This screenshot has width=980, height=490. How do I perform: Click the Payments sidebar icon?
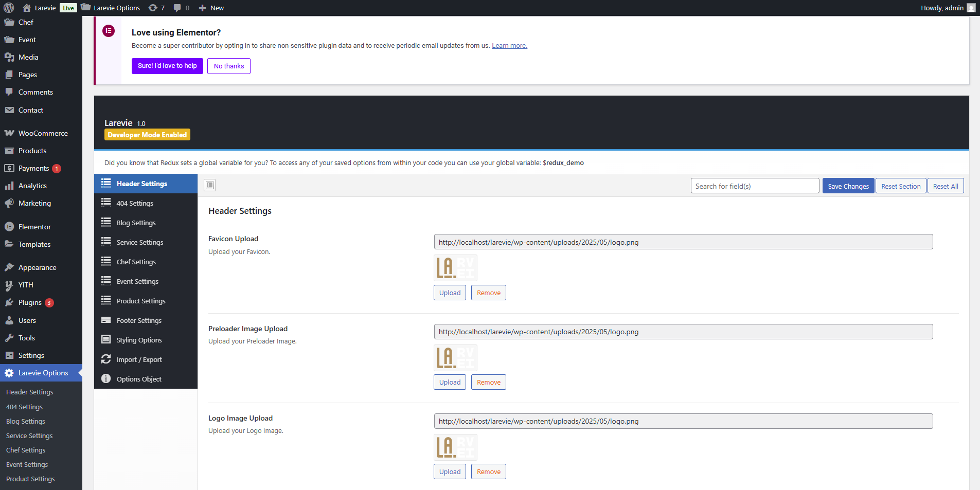(9, 168)
